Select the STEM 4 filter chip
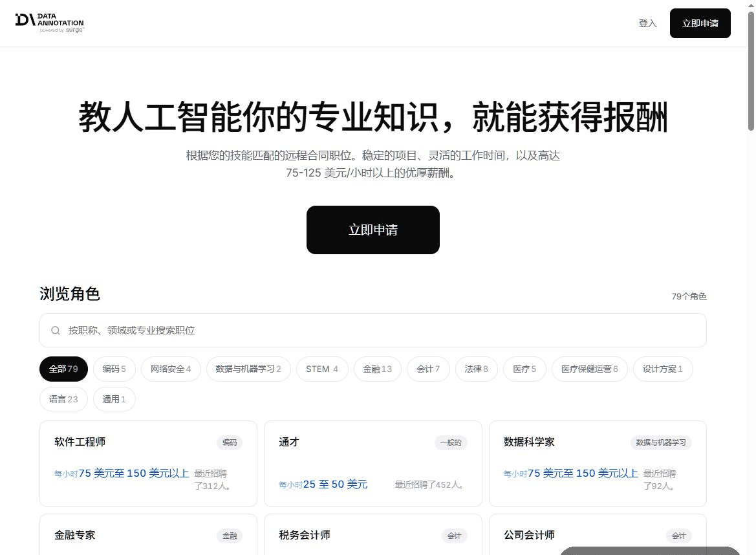This screenshot has width=756, height=555. (x=322, y=369)
